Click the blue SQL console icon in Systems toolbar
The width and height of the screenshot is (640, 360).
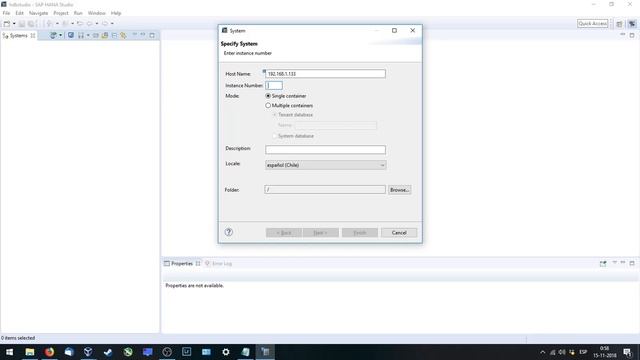71,36
